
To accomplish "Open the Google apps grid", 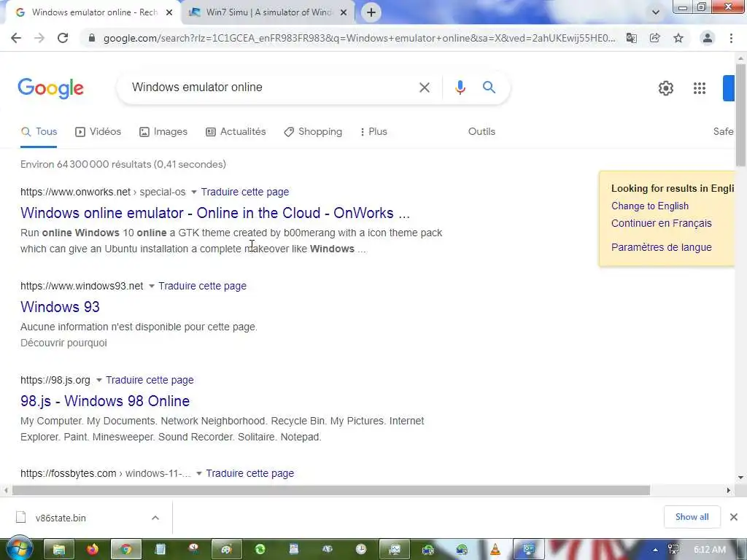I will click(700, 88).
